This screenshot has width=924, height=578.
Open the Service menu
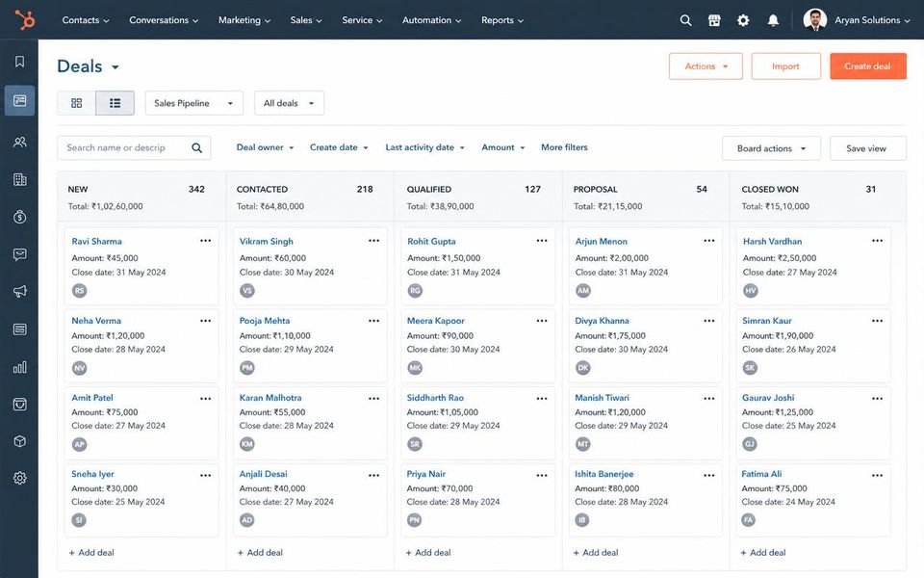(x=362, y=20)
